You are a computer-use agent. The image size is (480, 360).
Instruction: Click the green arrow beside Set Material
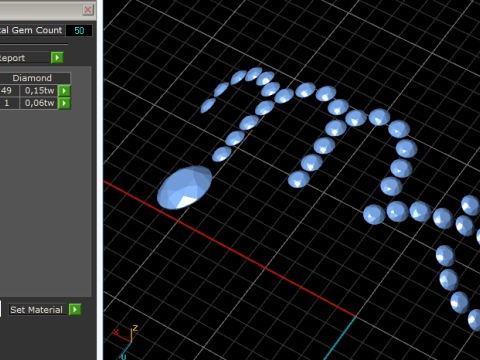[x=75, y=310]
